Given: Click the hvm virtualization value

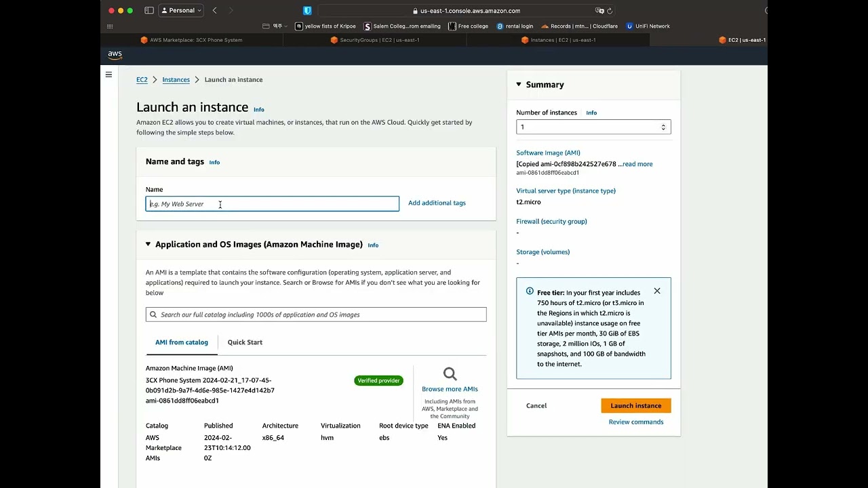Looking at the screenshot, I should tap(328, 438).
